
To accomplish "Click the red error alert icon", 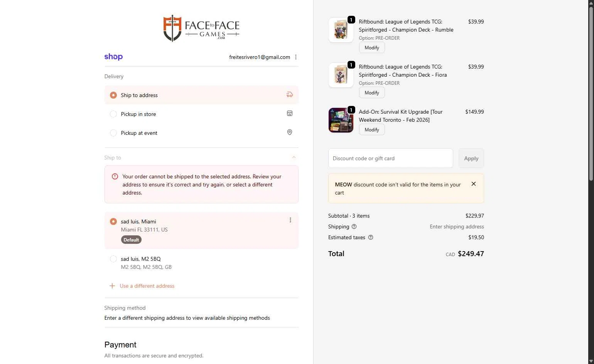I will pos(115,176).
